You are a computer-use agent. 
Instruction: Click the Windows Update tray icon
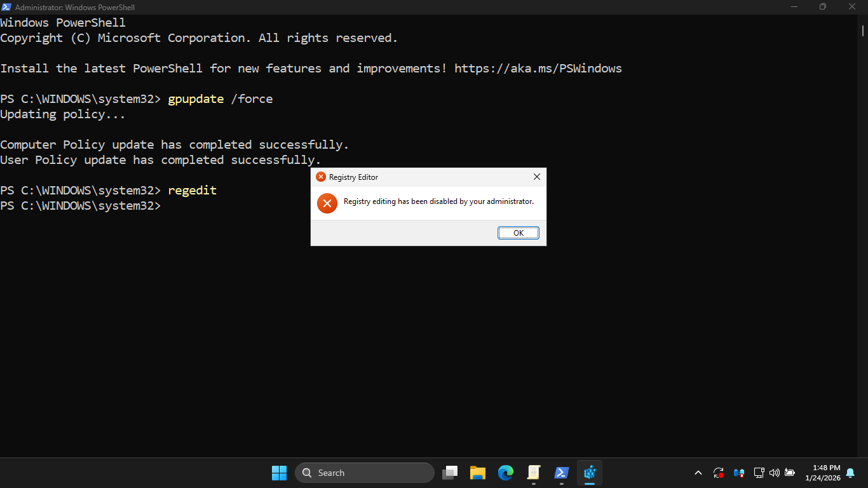(719, 473)
